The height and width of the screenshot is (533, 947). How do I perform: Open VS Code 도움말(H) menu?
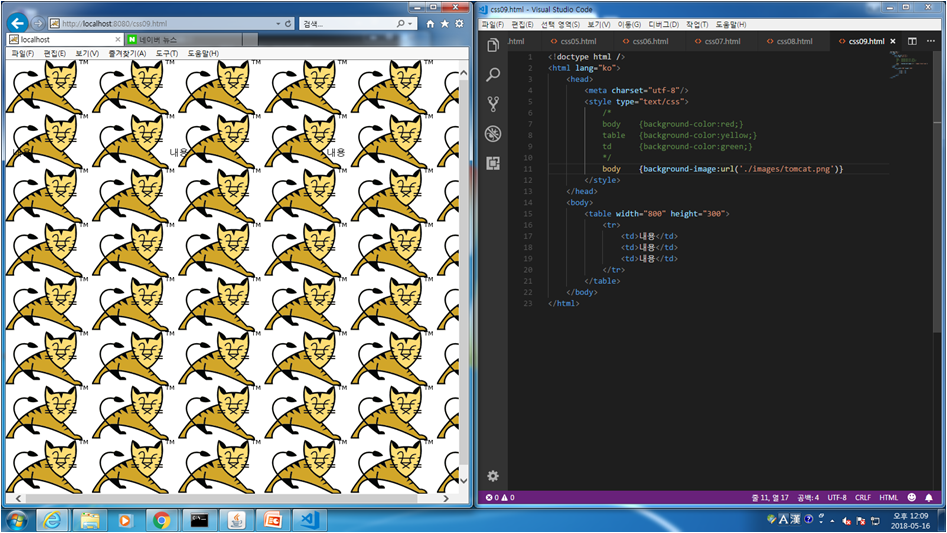point(731,24)
